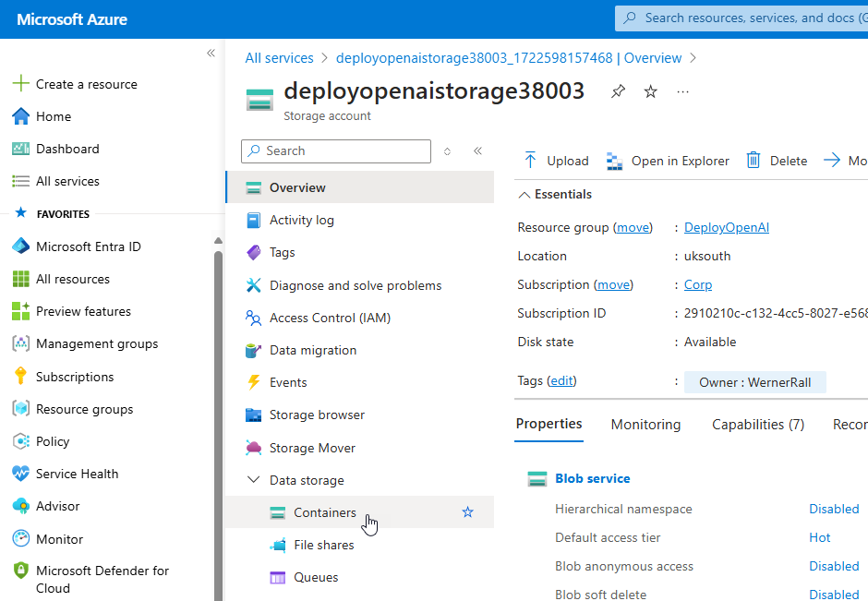The height and width of the screenshot is (601, 868).
Task: Open Containers under Data storage
Action: pos(360,511)
